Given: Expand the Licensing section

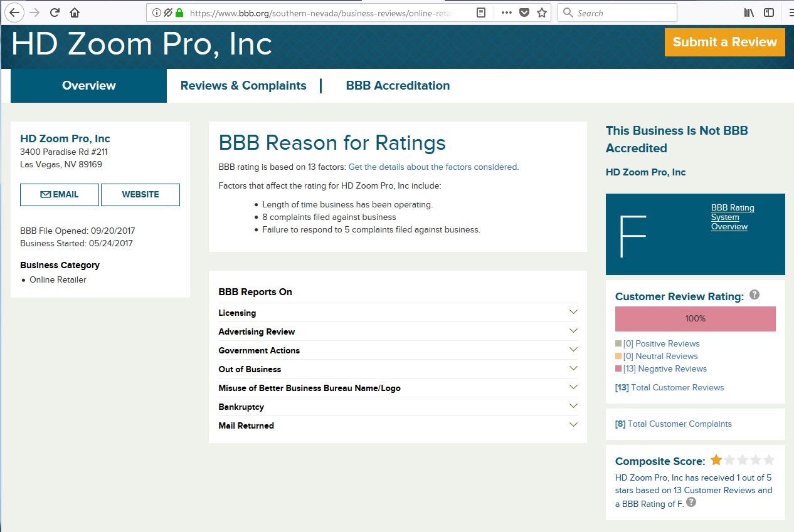Looking at the screenshot, I should pyautogui.click(x=398, y=313).
